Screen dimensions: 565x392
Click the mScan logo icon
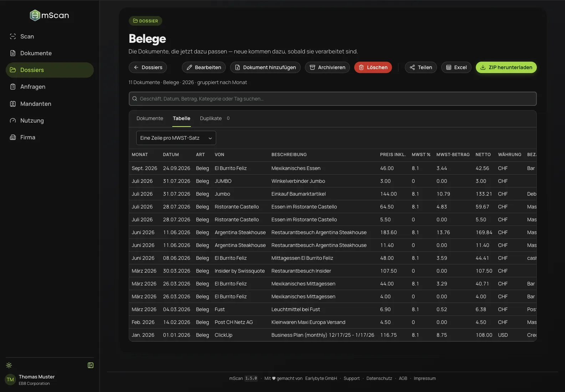point(35,15)
